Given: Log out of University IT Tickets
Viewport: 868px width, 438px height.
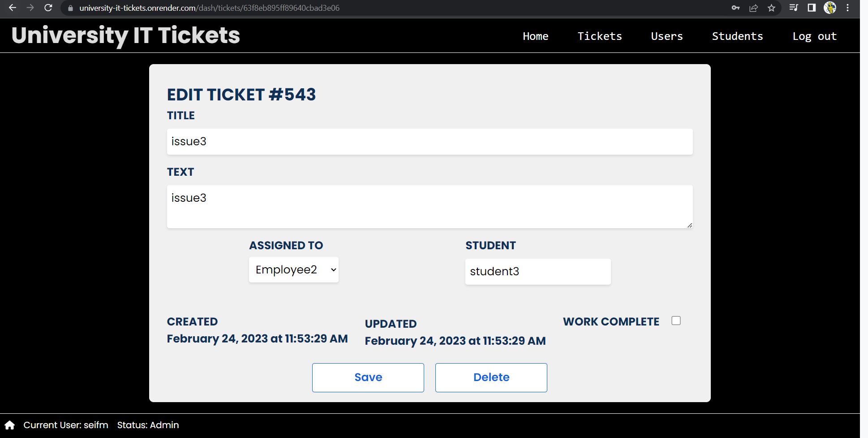Looking at the screenshot, I should pyautogui.click(x=814, y=36).
